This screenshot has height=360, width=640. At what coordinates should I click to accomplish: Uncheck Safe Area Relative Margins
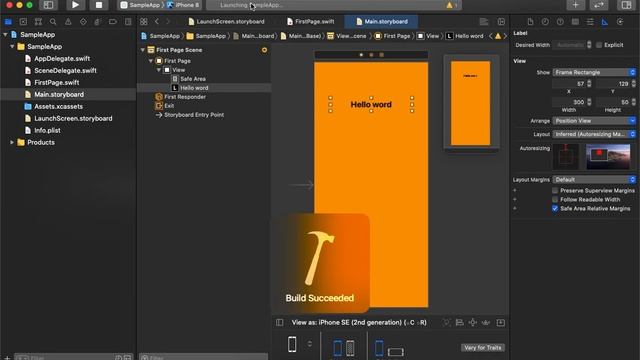tap(555, 209)
